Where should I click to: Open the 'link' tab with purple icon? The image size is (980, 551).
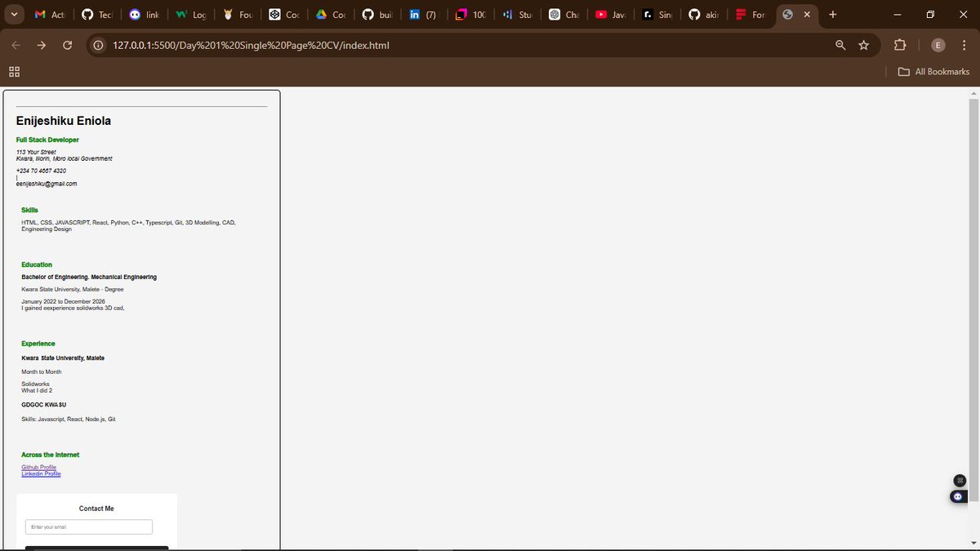(145, 15)
